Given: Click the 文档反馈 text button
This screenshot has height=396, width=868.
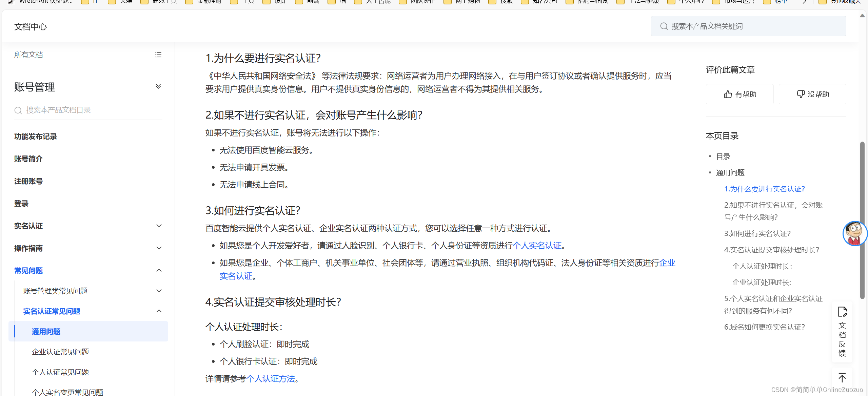Looking at the screenshot, I should [842, 339].
